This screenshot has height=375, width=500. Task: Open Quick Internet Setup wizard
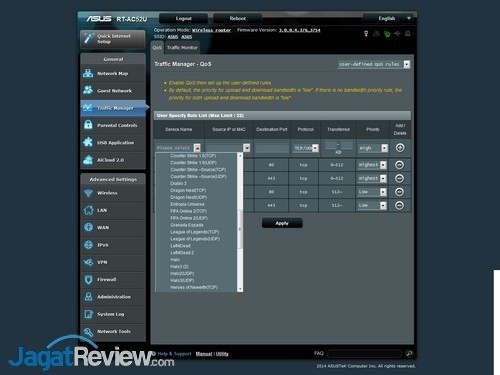[x=113, y=39]
